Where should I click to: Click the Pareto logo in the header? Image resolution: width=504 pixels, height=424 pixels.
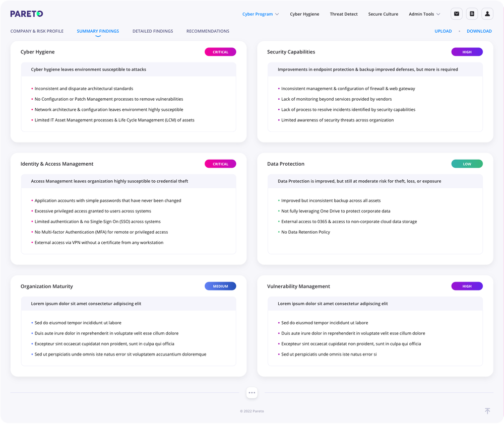point(26,14)
